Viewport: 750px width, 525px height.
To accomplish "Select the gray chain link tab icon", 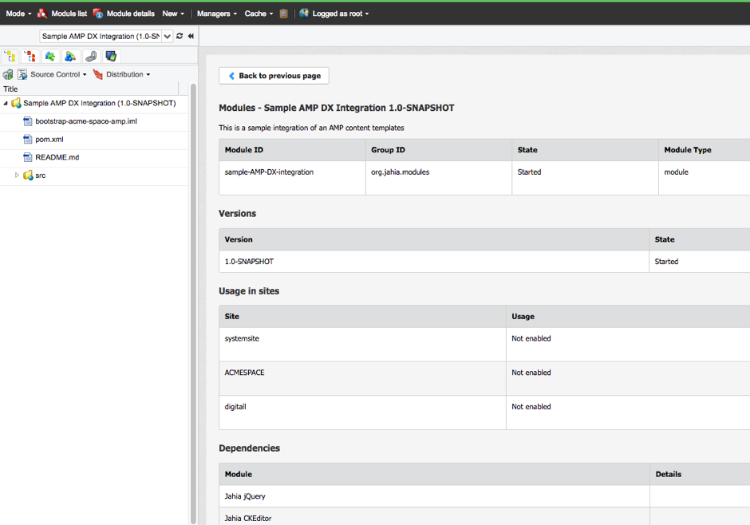I will click(x=90, y=56).
